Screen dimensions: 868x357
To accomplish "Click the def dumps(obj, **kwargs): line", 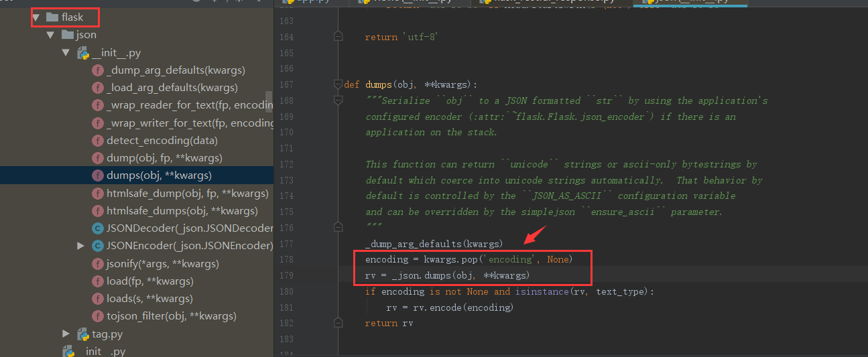I will [410, 85].
